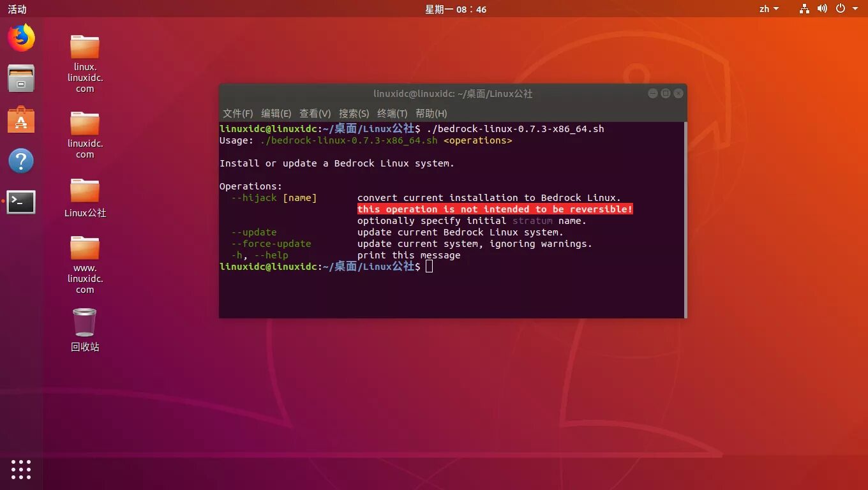Open the 查看(V) terminal menu

coord(315,113)
